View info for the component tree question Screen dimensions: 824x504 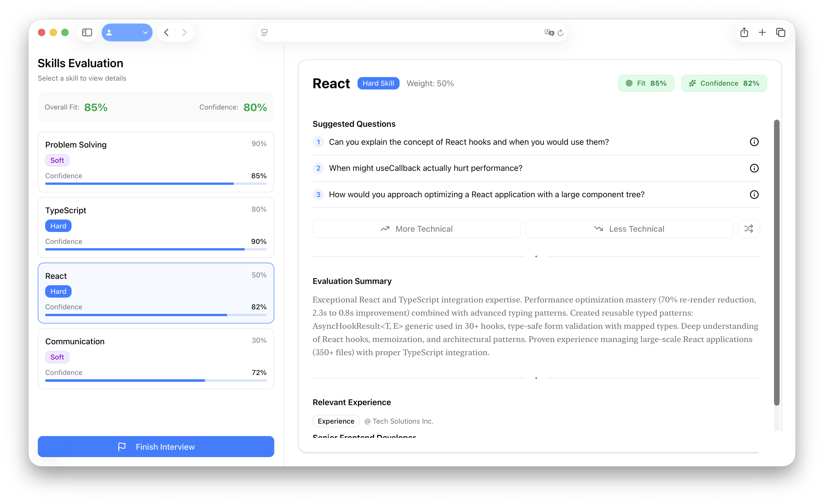click(754, 194)
